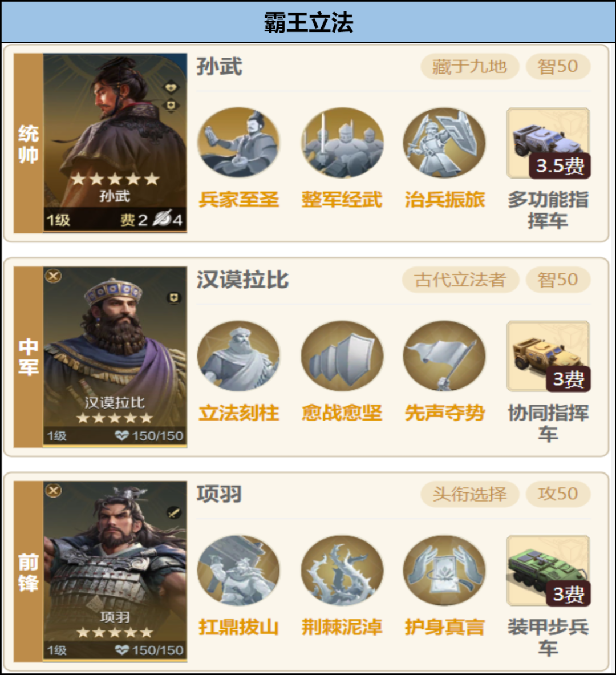Choose the 协同指挥车 vehicle thumbnail

[x=548, y=356]
